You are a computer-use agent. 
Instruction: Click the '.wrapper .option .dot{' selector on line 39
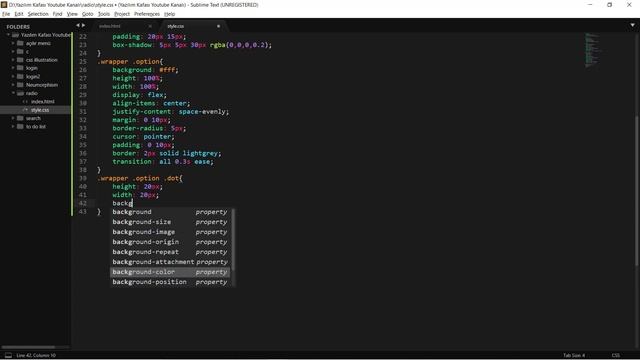(140, 178)
